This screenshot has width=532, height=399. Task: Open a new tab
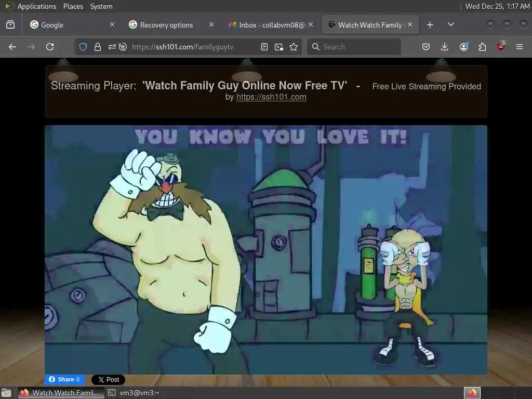430,25
